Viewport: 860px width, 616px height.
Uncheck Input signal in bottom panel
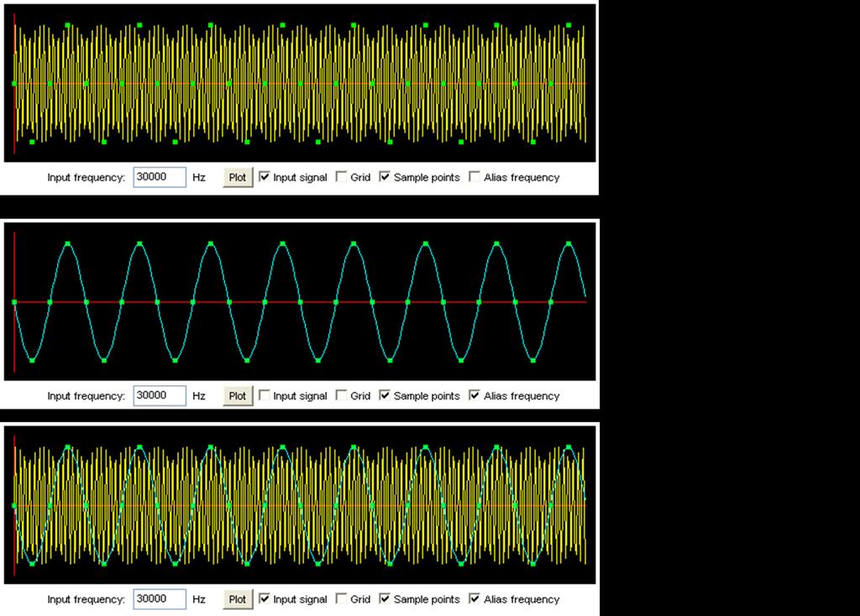pos(265,598)
